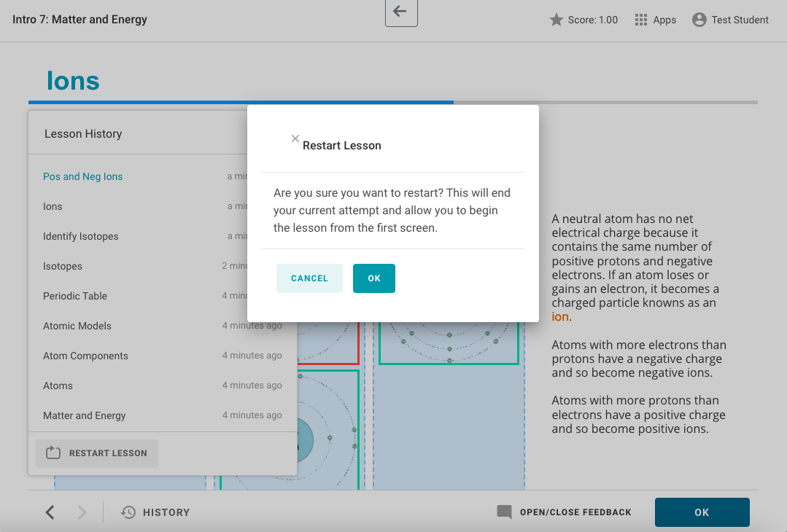Click the star Score icon

coord(556,20)
